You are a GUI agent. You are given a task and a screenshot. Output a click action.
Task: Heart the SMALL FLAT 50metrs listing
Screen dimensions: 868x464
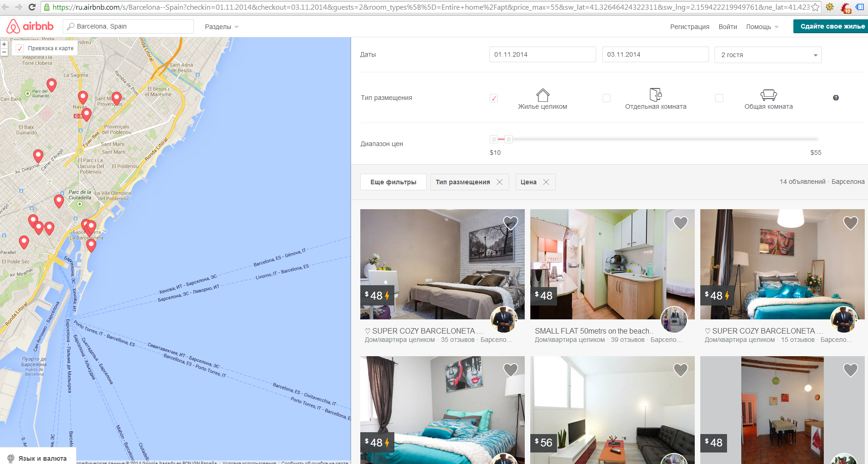pos(680,223)
